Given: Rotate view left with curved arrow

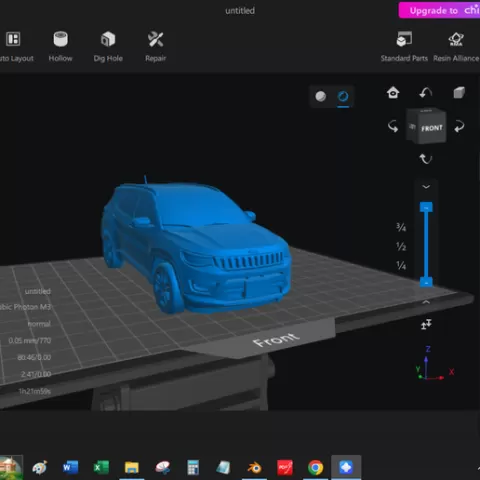Looking at the screenshot, I should 393,127.
